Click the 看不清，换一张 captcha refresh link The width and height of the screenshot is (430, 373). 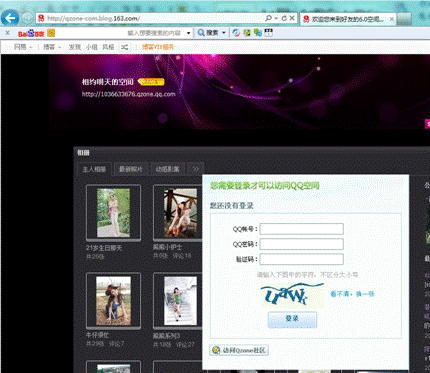(x=352, y=294)
